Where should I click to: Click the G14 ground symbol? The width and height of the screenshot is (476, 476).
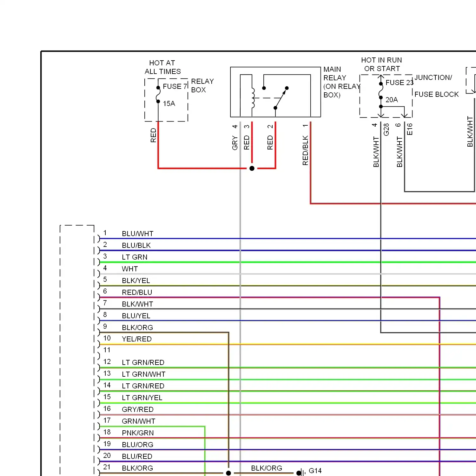(301, 473)
